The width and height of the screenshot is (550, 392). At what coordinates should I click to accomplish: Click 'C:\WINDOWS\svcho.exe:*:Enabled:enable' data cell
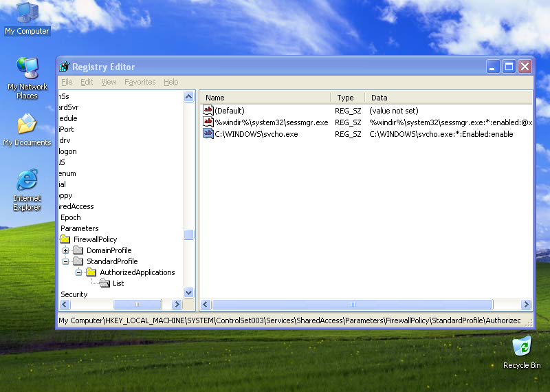(441, 134)
